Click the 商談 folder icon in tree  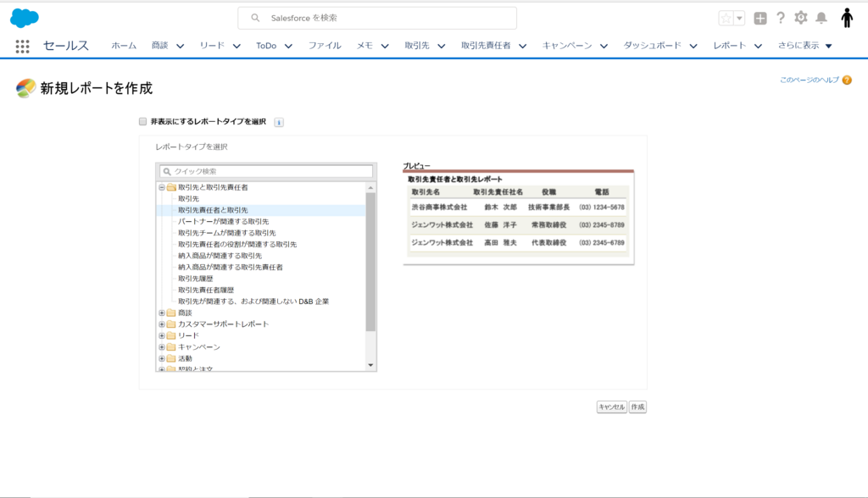[171, 313]
